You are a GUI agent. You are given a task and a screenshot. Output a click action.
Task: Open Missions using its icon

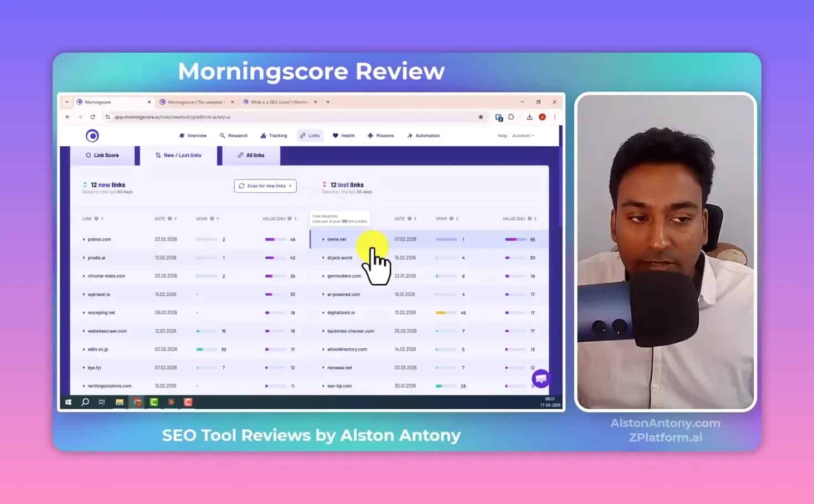click(x=370, y=135)
